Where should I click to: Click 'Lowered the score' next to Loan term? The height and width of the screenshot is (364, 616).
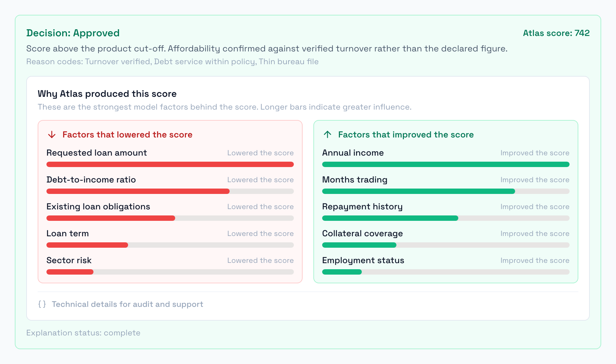tap(261, 234)
